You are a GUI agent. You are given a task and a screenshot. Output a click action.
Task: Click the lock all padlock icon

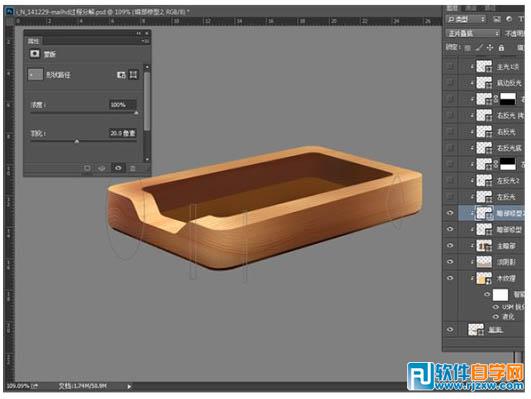point(501,48)
